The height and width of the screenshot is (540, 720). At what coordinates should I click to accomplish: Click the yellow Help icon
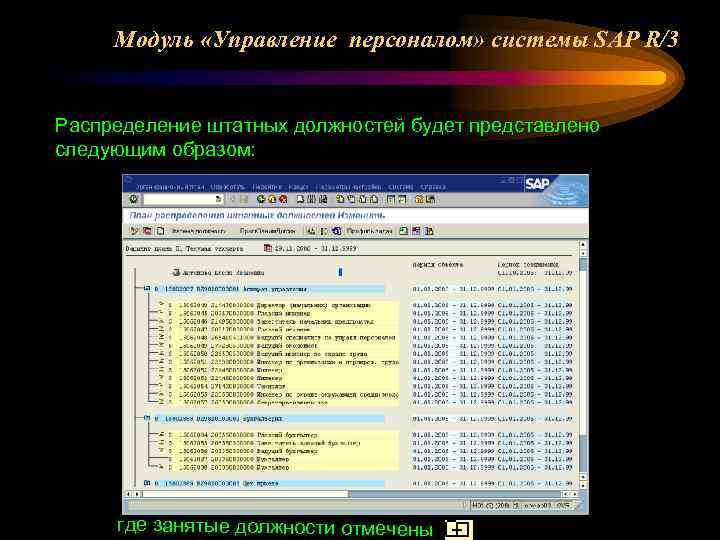coord(419,199)
